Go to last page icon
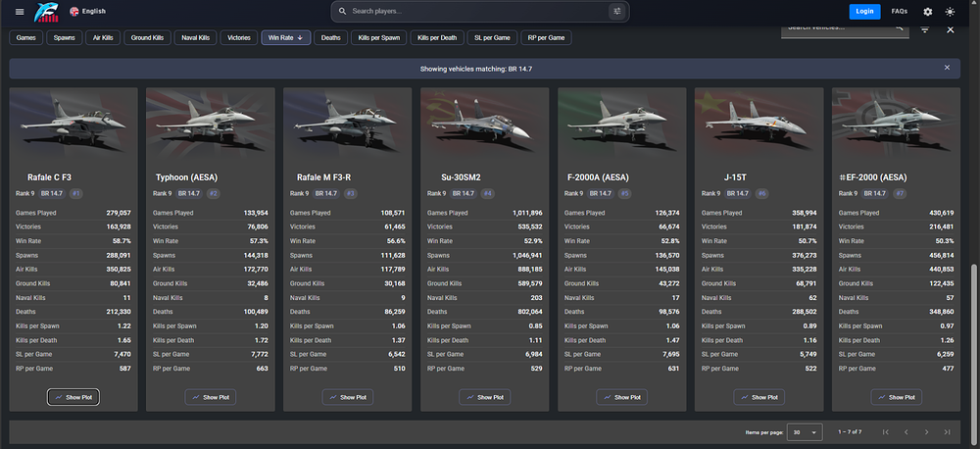The height and width of the screenshot is (449, 980). [x=947, y=432]
